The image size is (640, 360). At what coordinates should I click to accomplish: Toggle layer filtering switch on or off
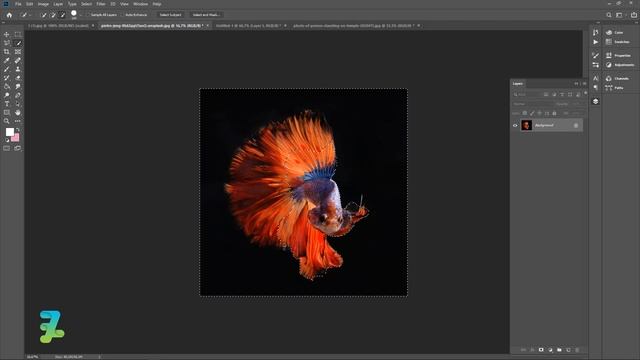click(x=586, y=93)
